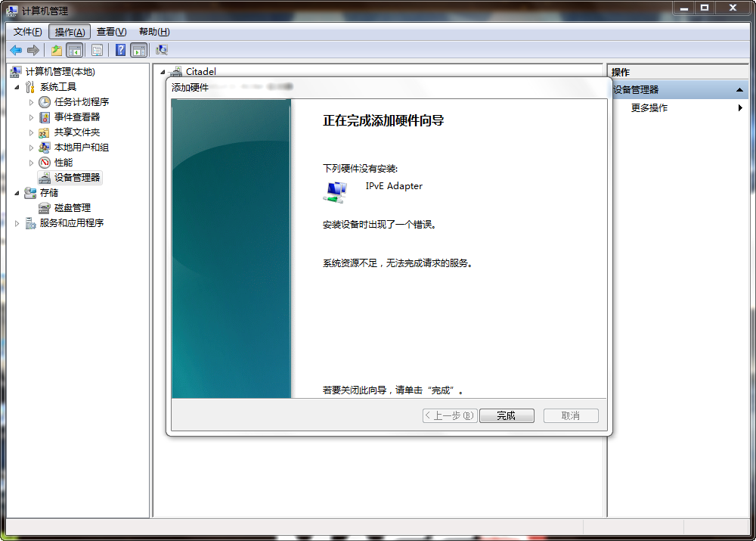Collapse the 系统工具 tree node
Image resolution: width=756 pixels, height=541 pixels.
coord(17,87)
